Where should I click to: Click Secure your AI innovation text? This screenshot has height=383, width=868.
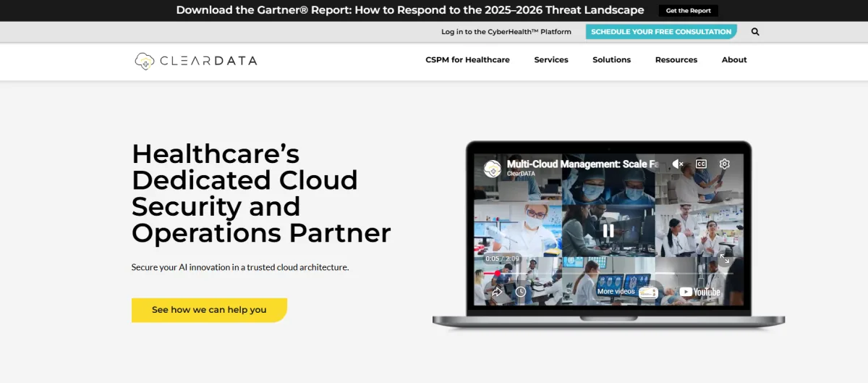[x=240, y=267]
